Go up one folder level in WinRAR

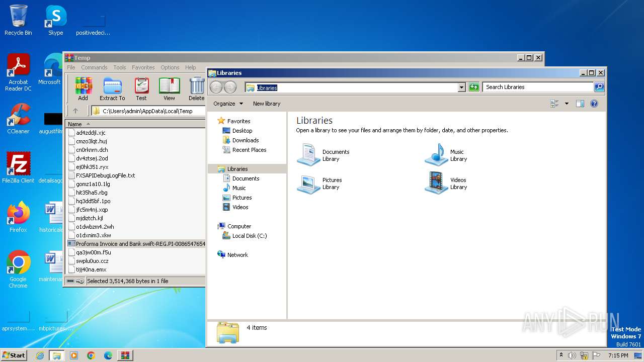tap(75, 111)
